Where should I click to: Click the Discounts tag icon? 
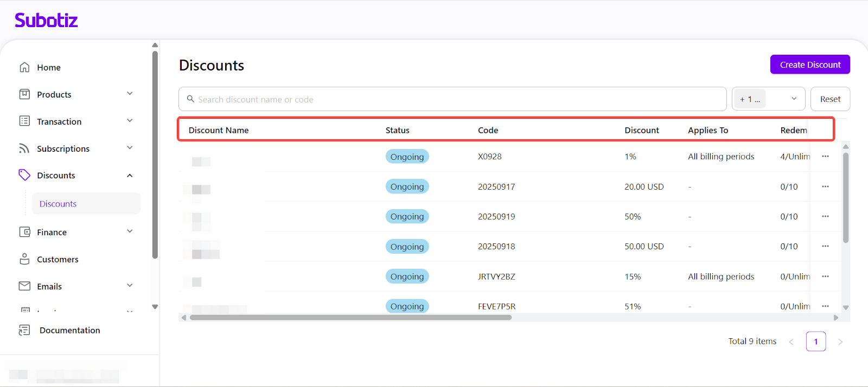(24, 175)
